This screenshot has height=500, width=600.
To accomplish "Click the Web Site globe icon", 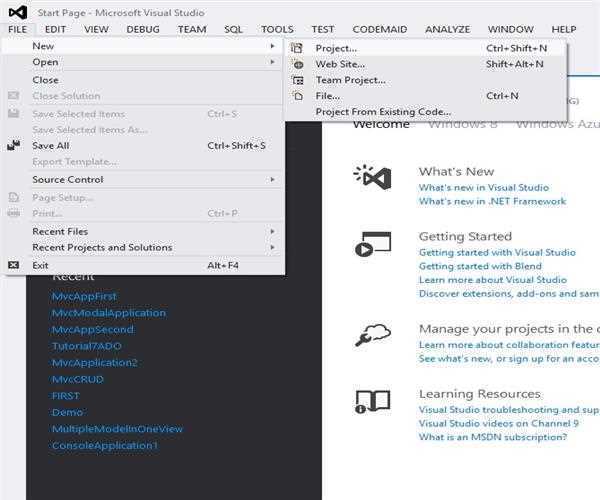I will tap(296, 64).
